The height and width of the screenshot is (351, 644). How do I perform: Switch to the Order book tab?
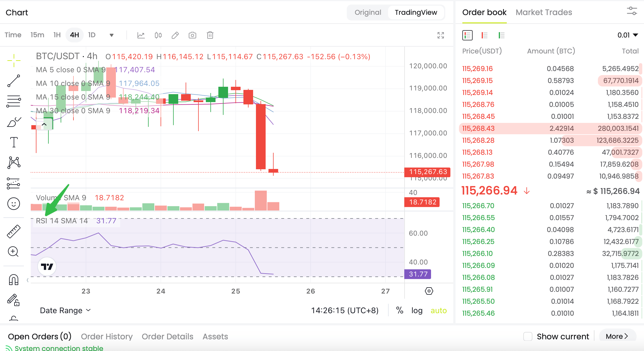(484, 12)
